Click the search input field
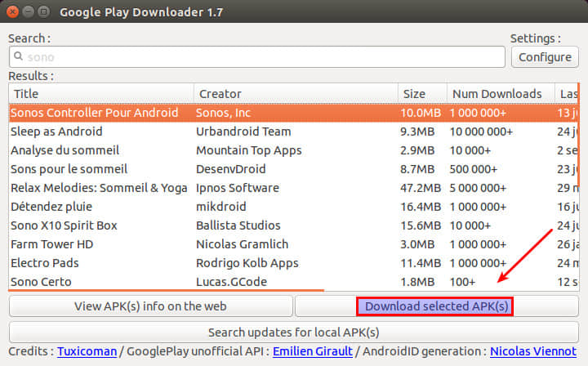This screenshot has height=366, width=588. pos(257,57)
